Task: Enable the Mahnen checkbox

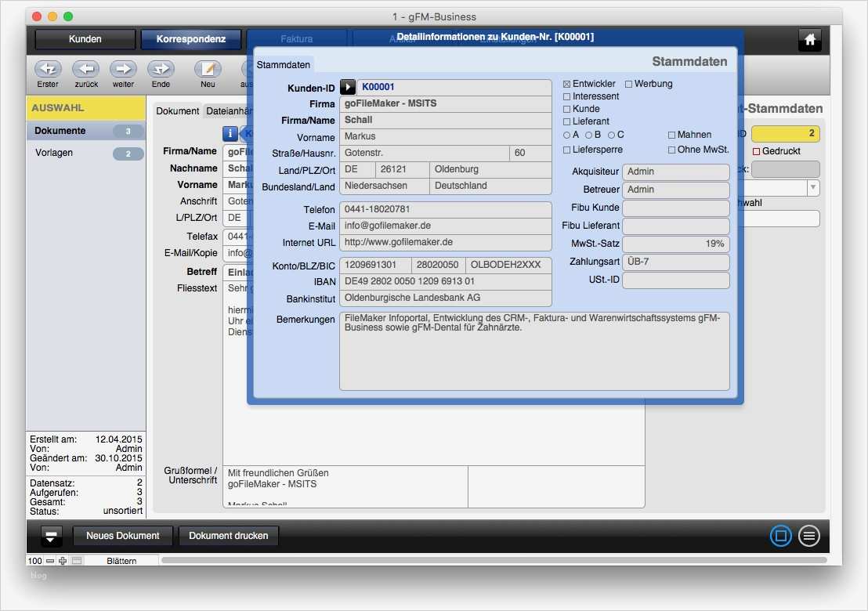Action: coord(671,135)
